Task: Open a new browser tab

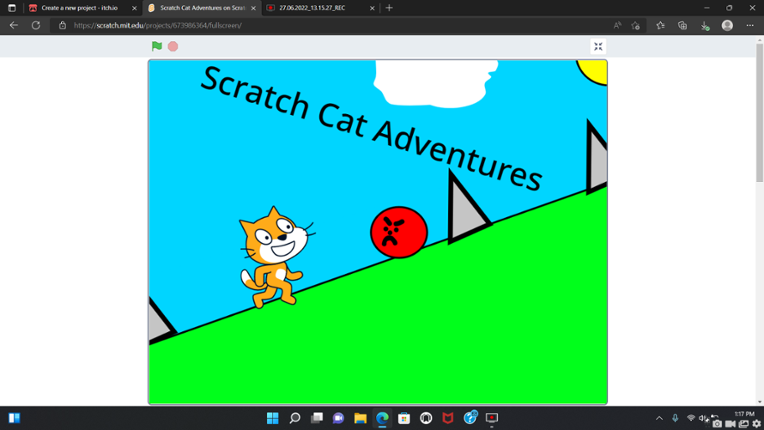Action: (x=389, y=8)
